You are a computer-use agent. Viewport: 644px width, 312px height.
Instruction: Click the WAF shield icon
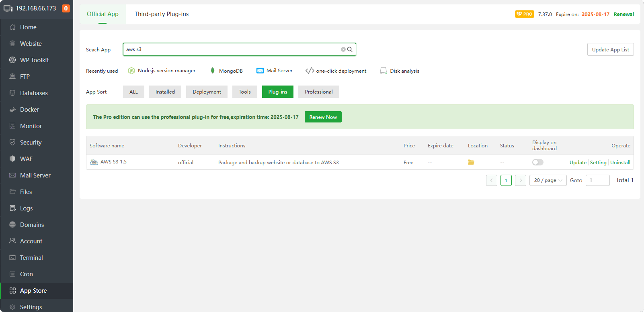[12, 159]
